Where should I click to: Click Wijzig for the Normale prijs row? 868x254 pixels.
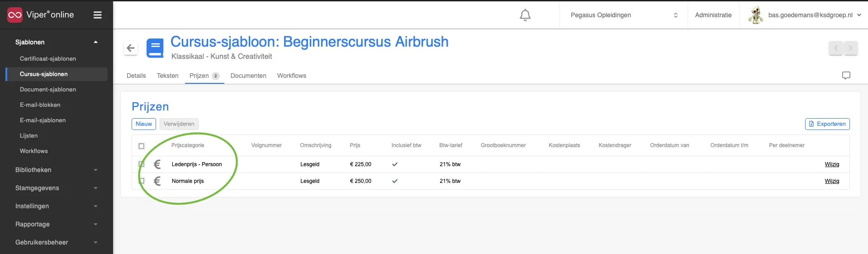[832, 181]
